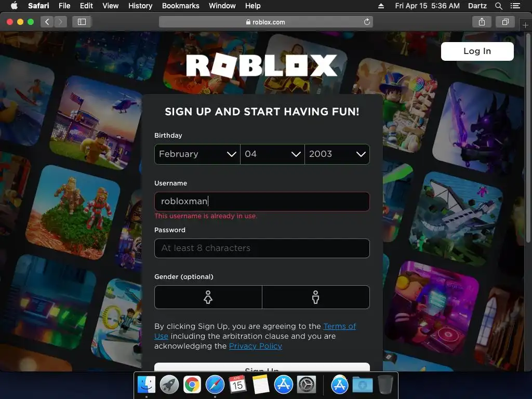Show all tabs overview icon
Viewport: 532px width, 399px height.
[x=505, y=22]
